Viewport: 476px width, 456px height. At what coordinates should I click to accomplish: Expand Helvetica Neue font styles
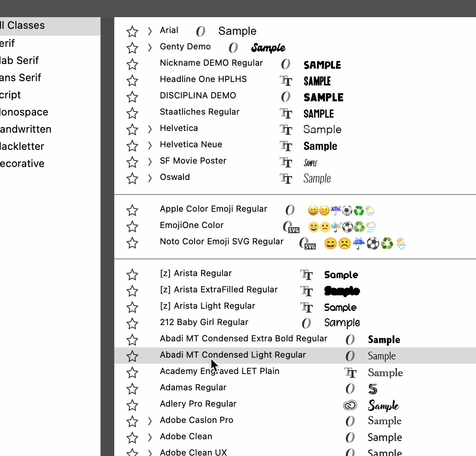coord(150,146)
